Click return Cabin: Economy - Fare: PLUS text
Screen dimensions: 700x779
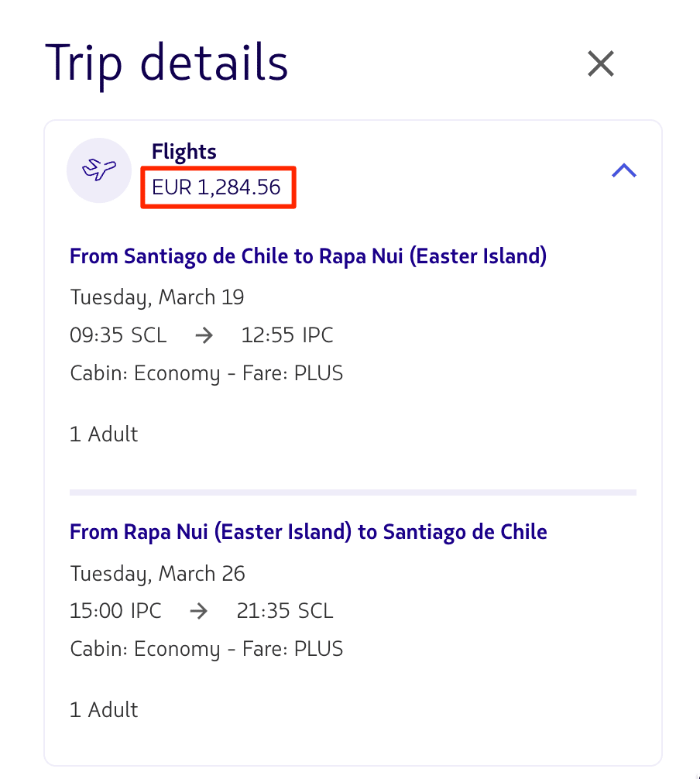(x=207, y=650)
